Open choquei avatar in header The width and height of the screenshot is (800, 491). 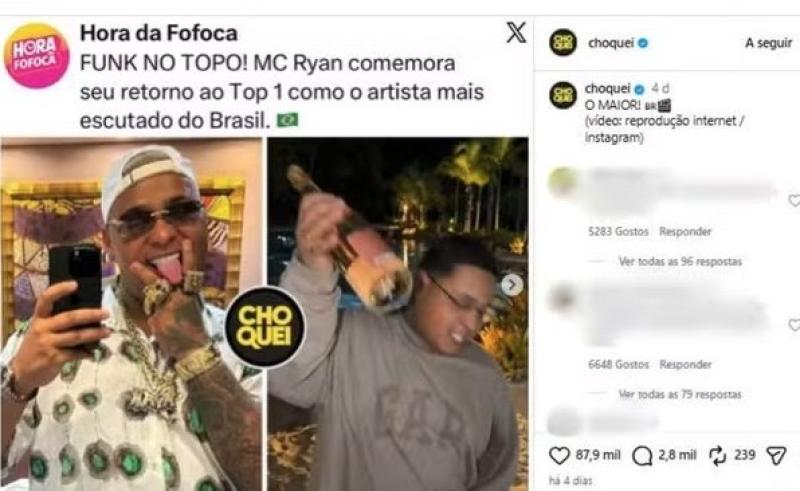click(563, 43)
